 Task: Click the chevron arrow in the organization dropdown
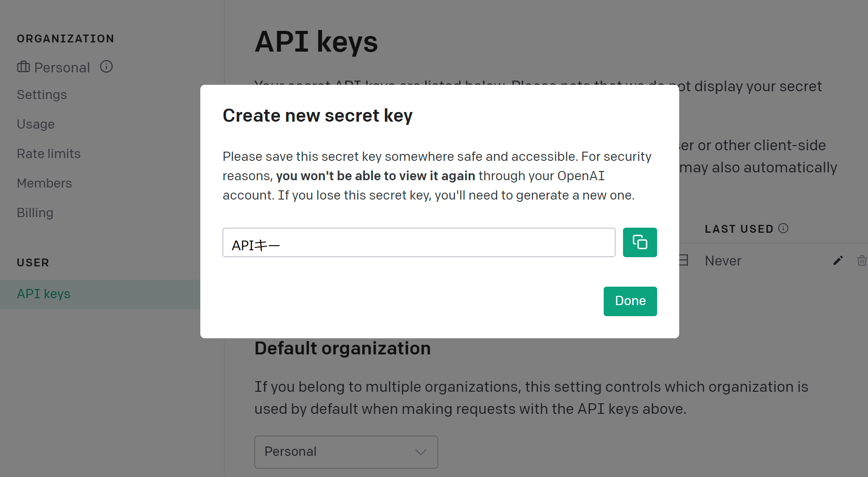point(420,452)
